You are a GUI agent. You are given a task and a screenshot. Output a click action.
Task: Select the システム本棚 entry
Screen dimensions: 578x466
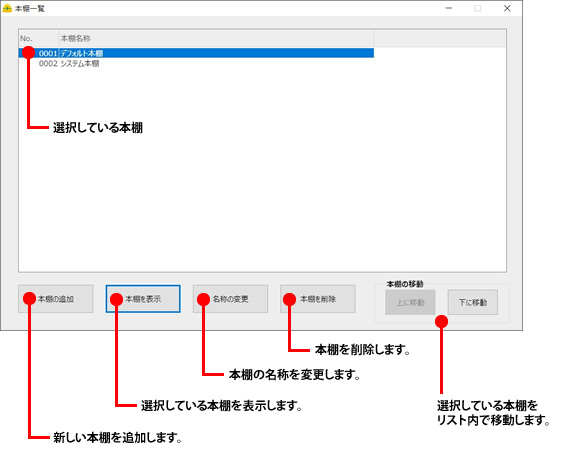[x=80, y=63]
